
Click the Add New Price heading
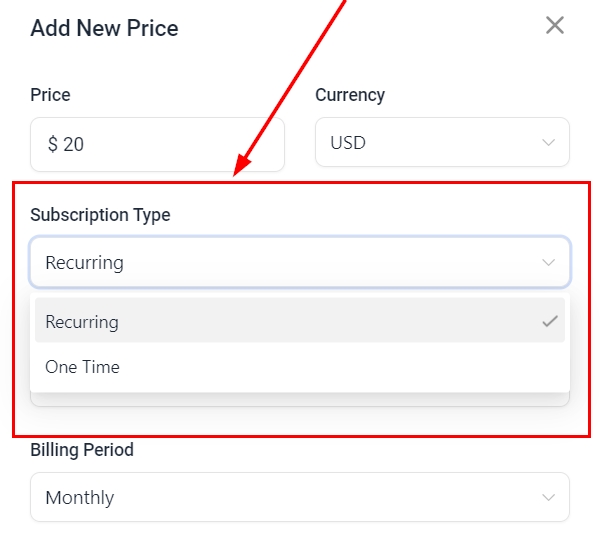(x=104, y=28)
